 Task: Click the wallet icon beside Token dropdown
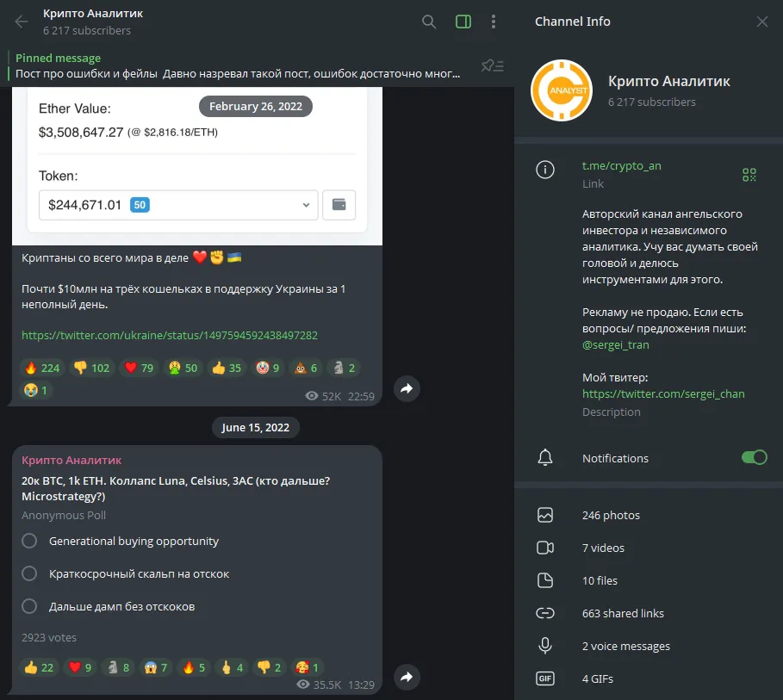click(339, 205)
